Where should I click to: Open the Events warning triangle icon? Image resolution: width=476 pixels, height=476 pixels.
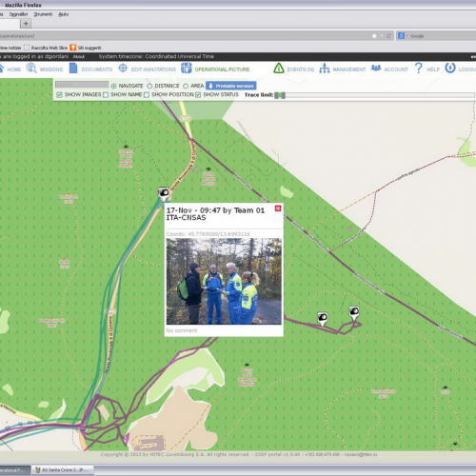[x=279, y=69]
